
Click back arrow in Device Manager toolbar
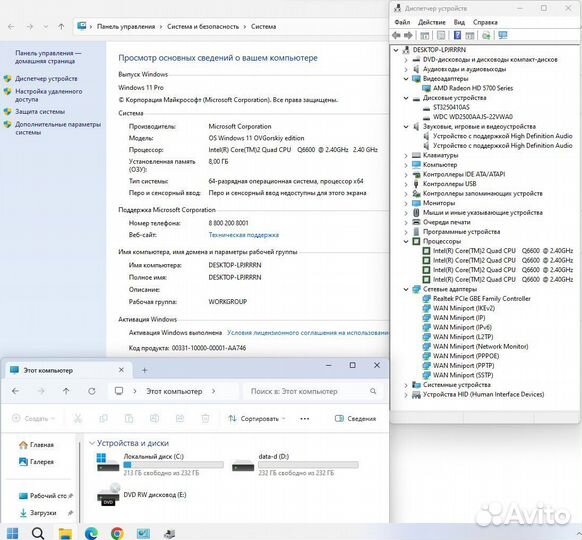pos(396,35)
